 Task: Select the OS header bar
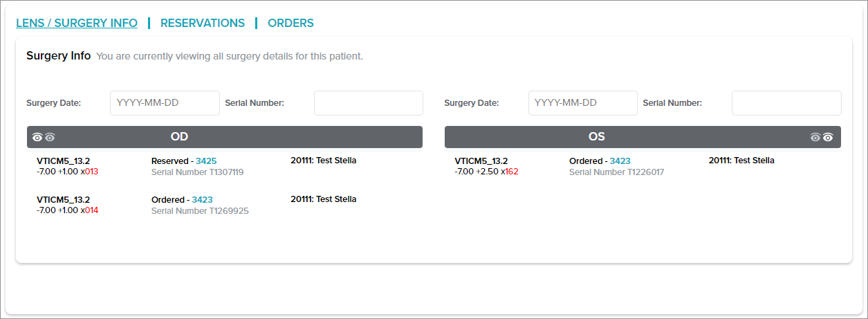coord(643,137)
